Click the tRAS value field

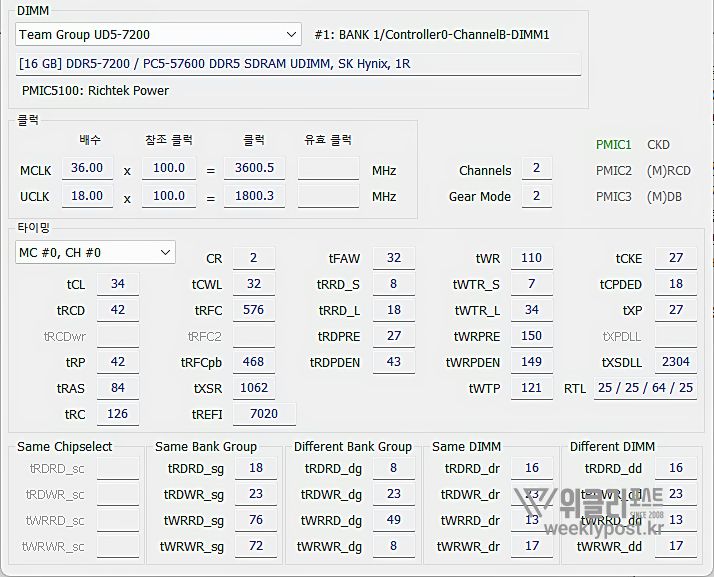coord(118,388)
